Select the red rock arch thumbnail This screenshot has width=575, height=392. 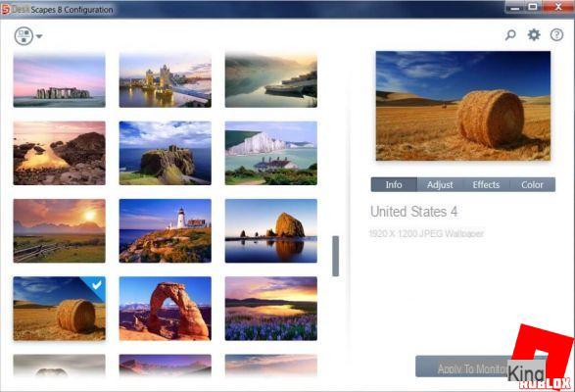(x=166, y=309)
